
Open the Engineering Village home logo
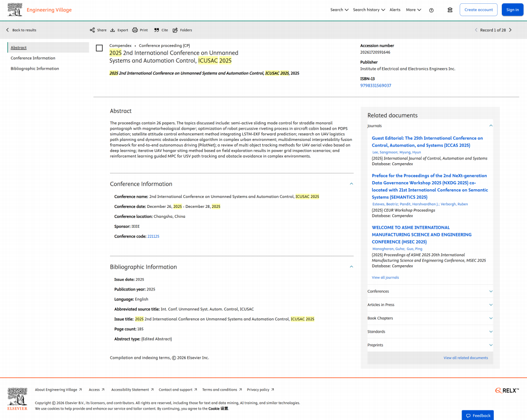[x=40, y=10]
